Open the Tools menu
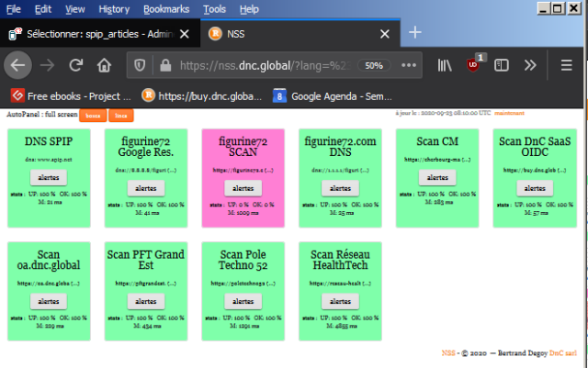This screenshot has width=588, height=368. 214,9
